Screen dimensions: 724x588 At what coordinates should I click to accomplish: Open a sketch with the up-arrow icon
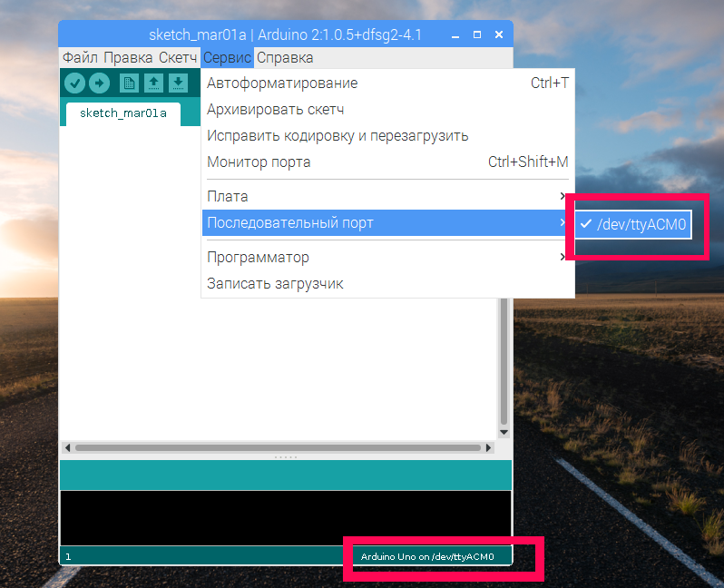click(x=153, y=83)
